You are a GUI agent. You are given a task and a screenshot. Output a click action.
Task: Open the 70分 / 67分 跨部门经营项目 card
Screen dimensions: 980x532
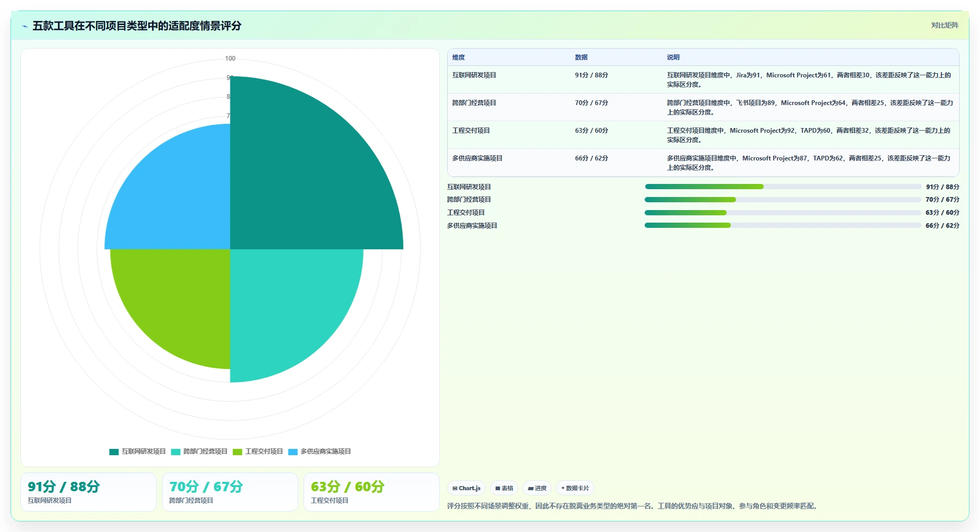tap(230, 492)
